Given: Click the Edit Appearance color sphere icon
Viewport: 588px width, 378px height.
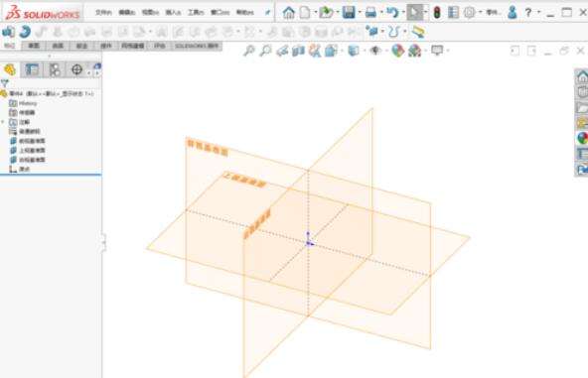Looking at the screenshot, I should 398,51.
